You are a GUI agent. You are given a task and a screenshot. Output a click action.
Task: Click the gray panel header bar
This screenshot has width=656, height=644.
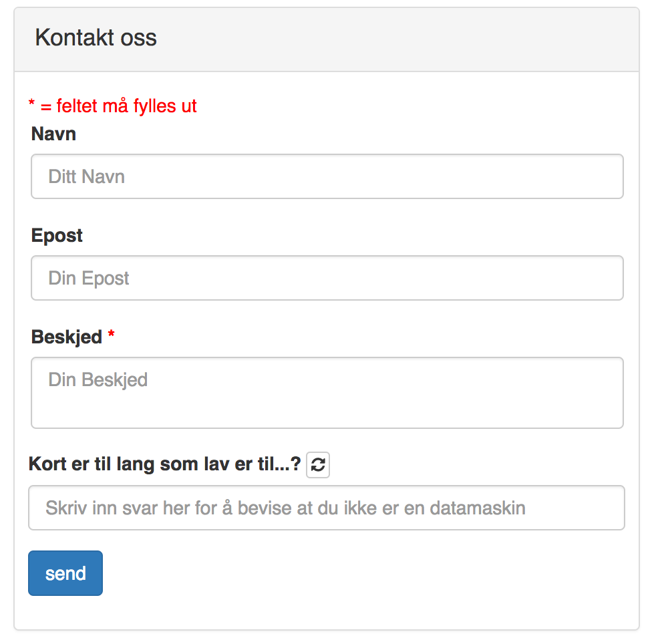click(x=401, y=39)
